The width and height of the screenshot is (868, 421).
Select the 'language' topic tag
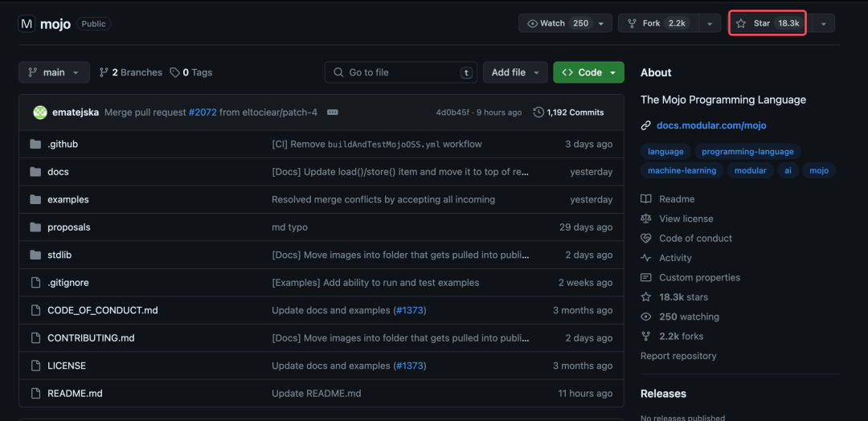pos(665,152)
